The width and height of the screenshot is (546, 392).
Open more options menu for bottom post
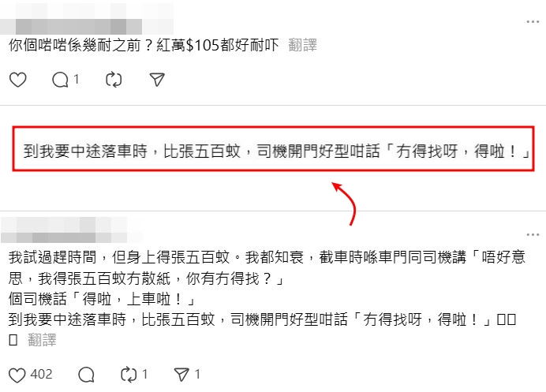tap(533, 234)
